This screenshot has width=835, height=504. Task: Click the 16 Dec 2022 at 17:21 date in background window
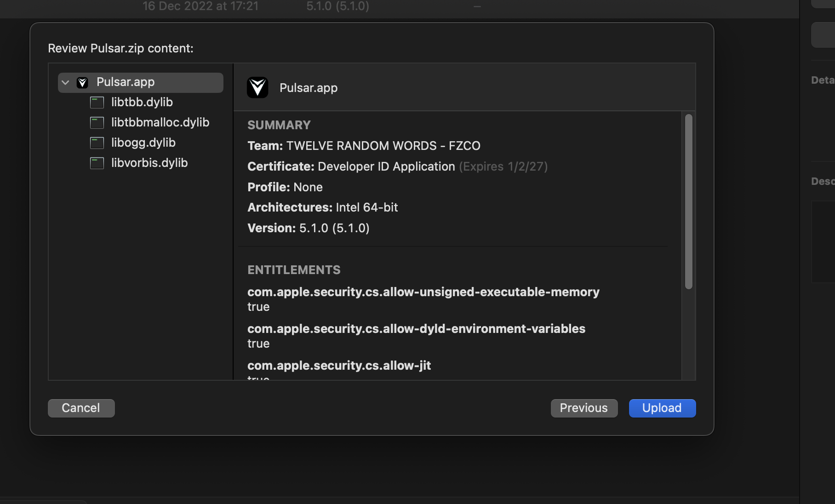pyautogui.click(x=200, y=6)
